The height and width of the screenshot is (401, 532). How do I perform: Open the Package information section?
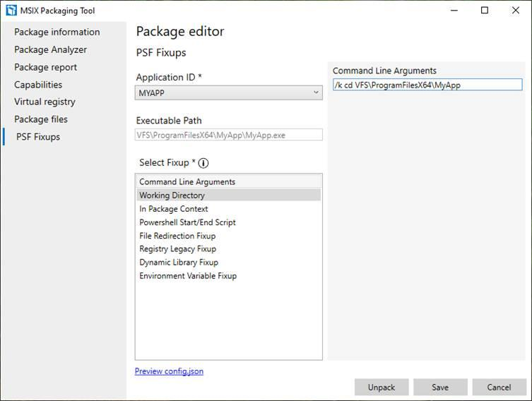(x=57, y=32)
